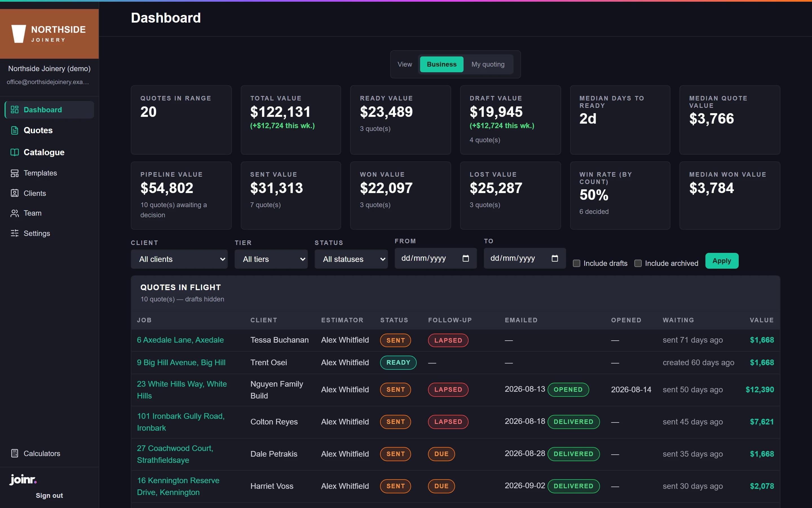The width and height of the screenshot is (812, 508).
Task: Open the Catalogue menu item
Action: (x=49, y=152)
